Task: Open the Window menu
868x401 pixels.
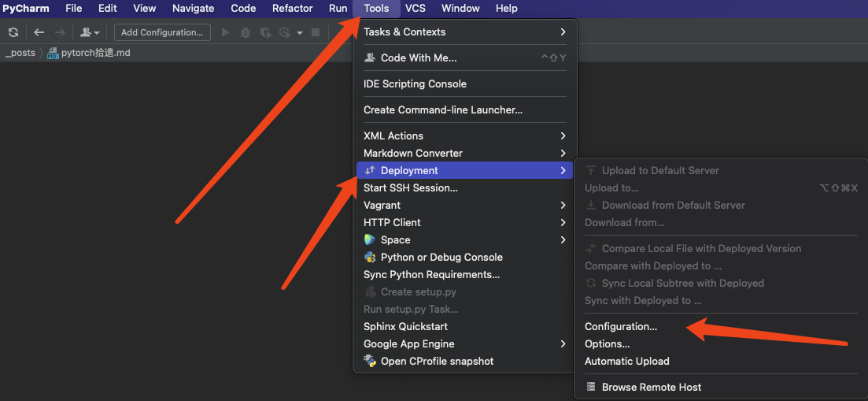Action: pyautogui.click(x=460, y=9)
